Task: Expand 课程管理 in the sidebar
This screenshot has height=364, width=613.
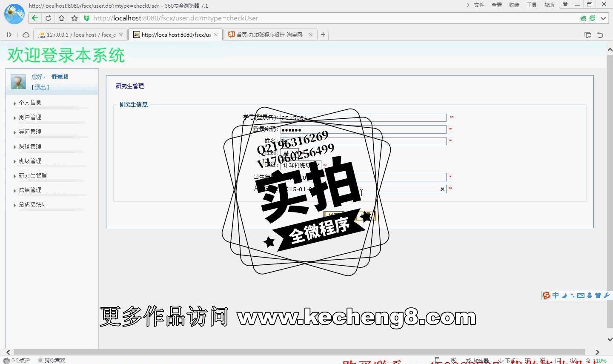Action: [x=30, y=146]
